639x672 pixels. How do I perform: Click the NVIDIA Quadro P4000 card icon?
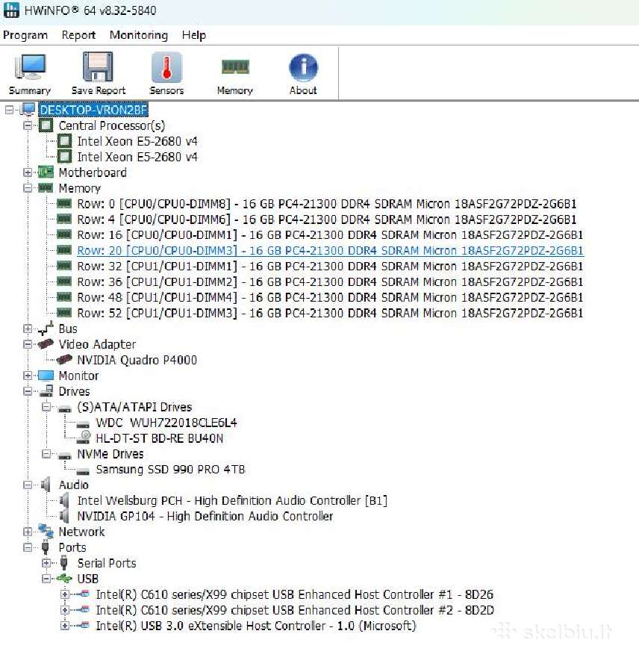click(x=64, y=360)
